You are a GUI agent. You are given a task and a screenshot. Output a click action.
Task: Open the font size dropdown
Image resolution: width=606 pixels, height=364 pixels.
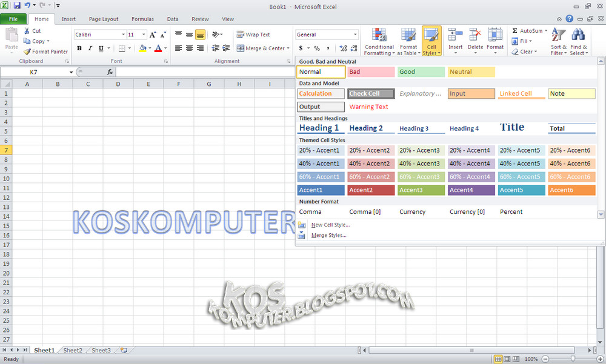[144, 35]
